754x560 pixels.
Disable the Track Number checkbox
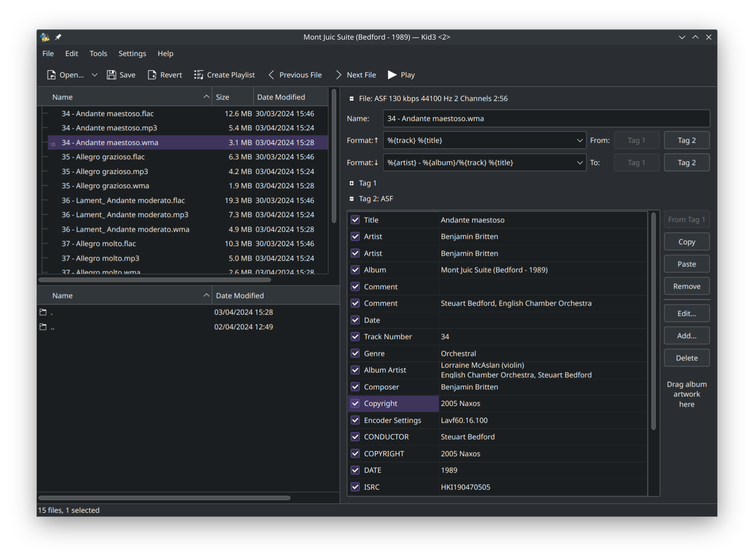coord(355,337)
